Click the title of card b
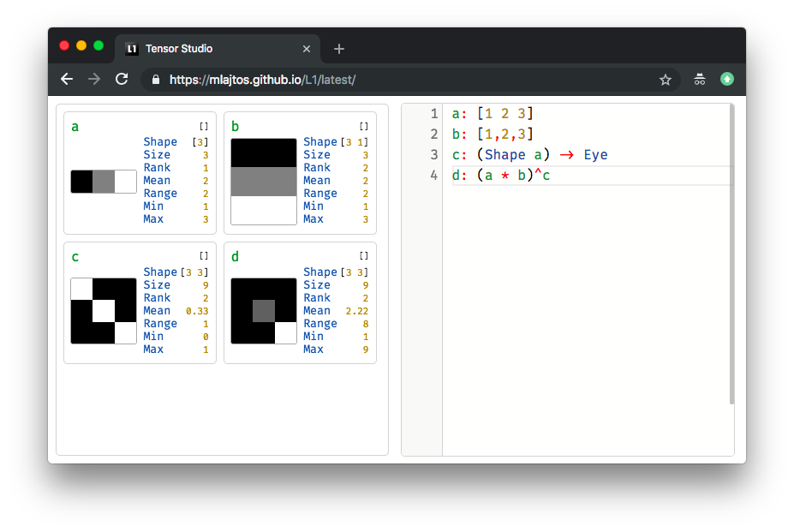Screen dimensions: 794x532 [x=235, y=126]
